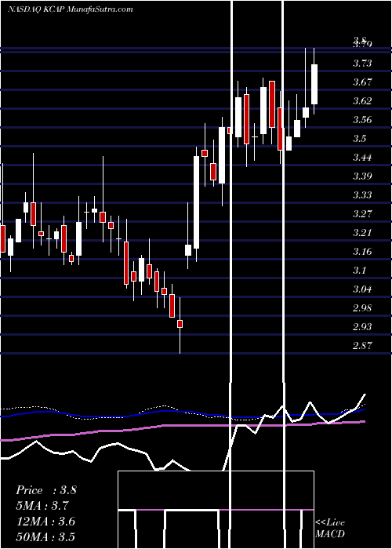Click the 3.67 price axis label
This screenshot has height=549, width=392.
pyautogui.click(x=362, y=82)
